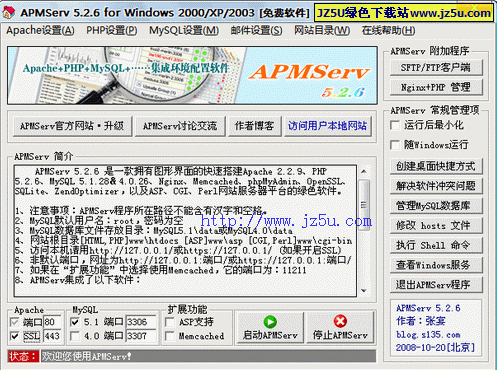Image resolution: width=497 pixels, height=370 pixels.
Task: Open 管理MySQL数据库
Action: (436, 206)
